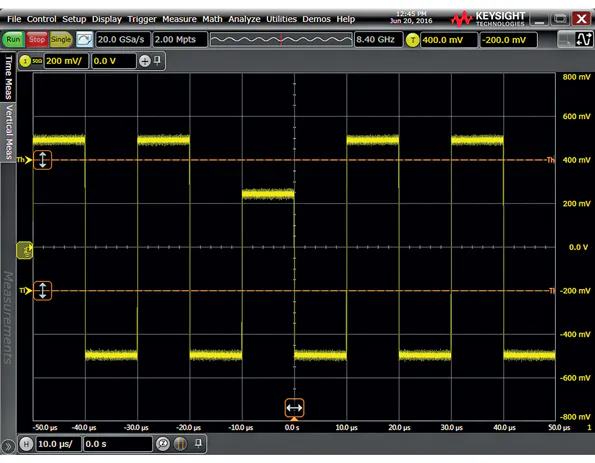Click the zoom grid icon beside autoscale
Screen dimensions: 595x463
[565, 39]
